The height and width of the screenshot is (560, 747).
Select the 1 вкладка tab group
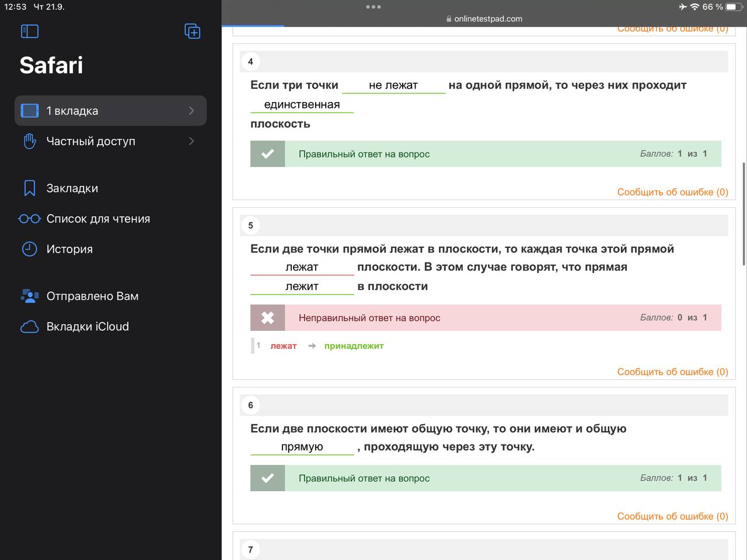pyautogui.click(x=111, y=111)
